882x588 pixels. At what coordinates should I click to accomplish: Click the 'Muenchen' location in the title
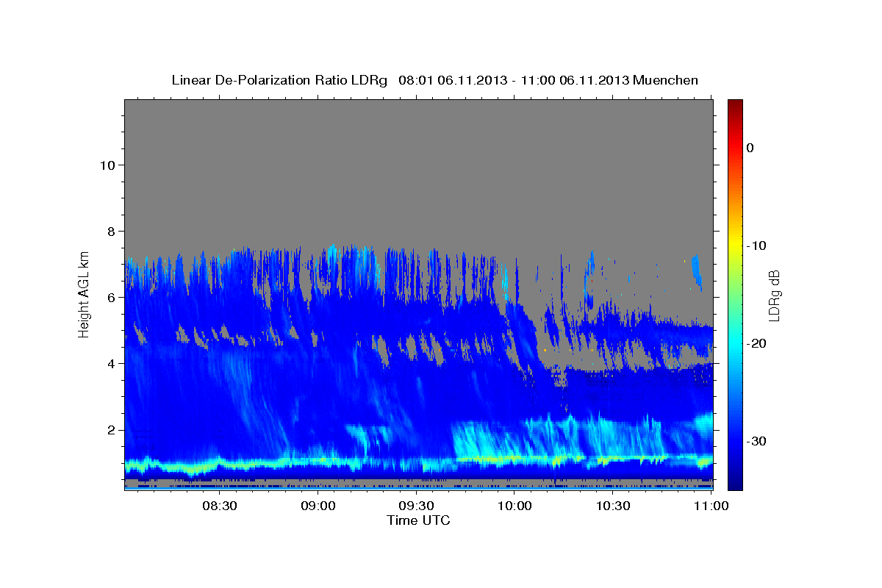click(666, 80)
